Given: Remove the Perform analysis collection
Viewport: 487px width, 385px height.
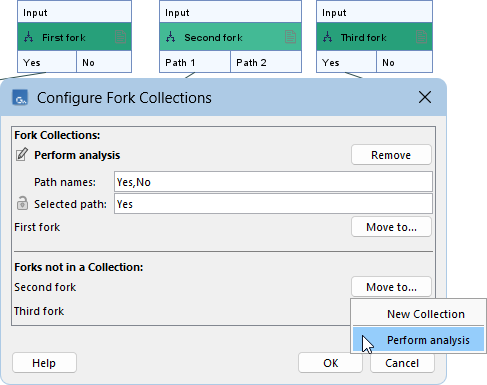Looking at the screenshot, I should click(x=391, y=155).
